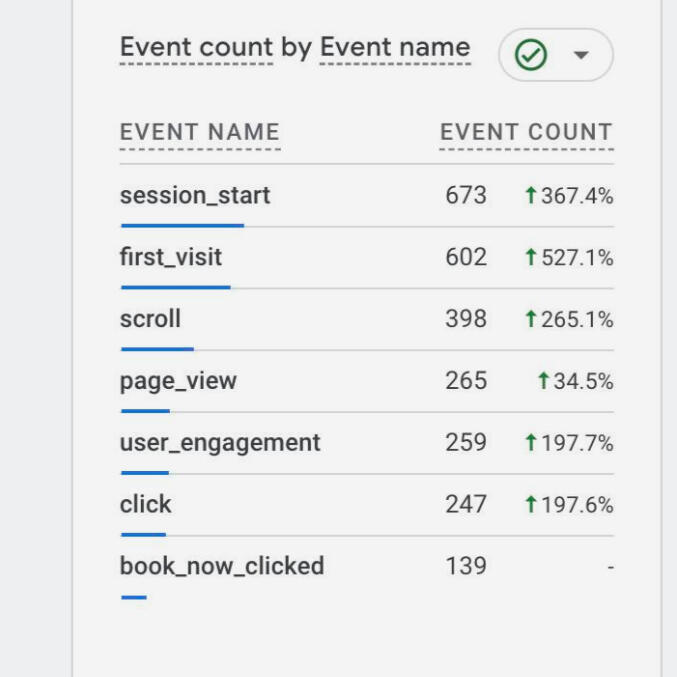
Task: Select the book_now_clicked event
Action: (x=222, y=566)
